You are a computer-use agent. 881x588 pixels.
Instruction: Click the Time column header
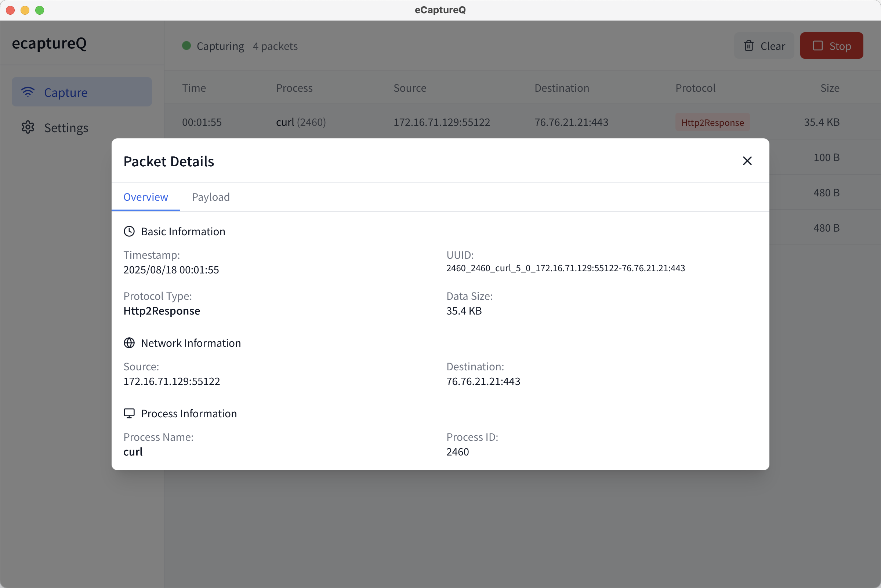point(194,88)
